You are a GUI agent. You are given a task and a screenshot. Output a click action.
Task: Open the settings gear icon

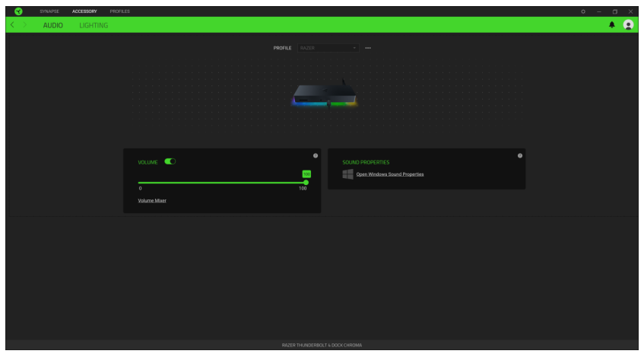pyautogui.click(x=583, y=11)
